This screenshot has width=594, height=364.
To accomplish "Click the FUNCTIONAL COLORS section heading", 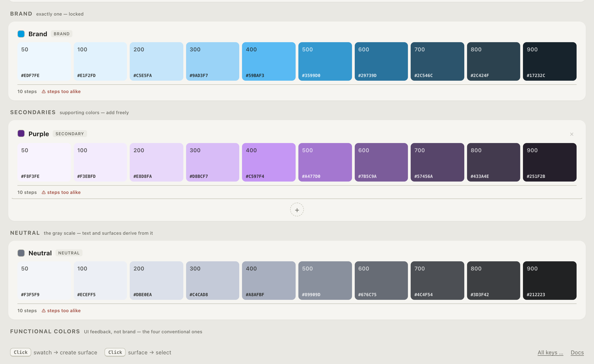I will [45, 331].
